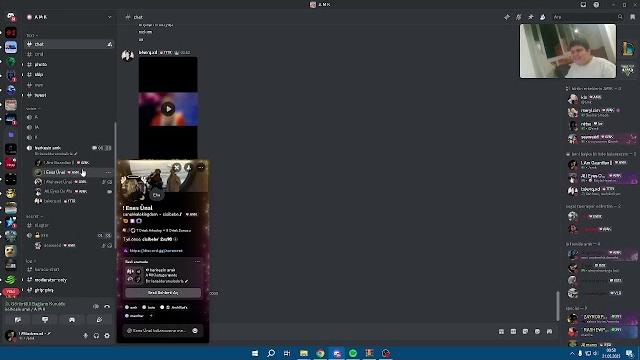Toggle headphones deafen in user panel

click(x=96, y=336)
